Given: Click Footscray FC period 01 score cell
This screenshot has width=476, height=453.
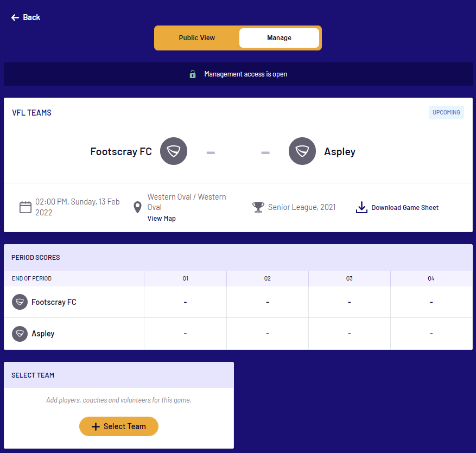Looking at the screenshot, I should 185,302.
